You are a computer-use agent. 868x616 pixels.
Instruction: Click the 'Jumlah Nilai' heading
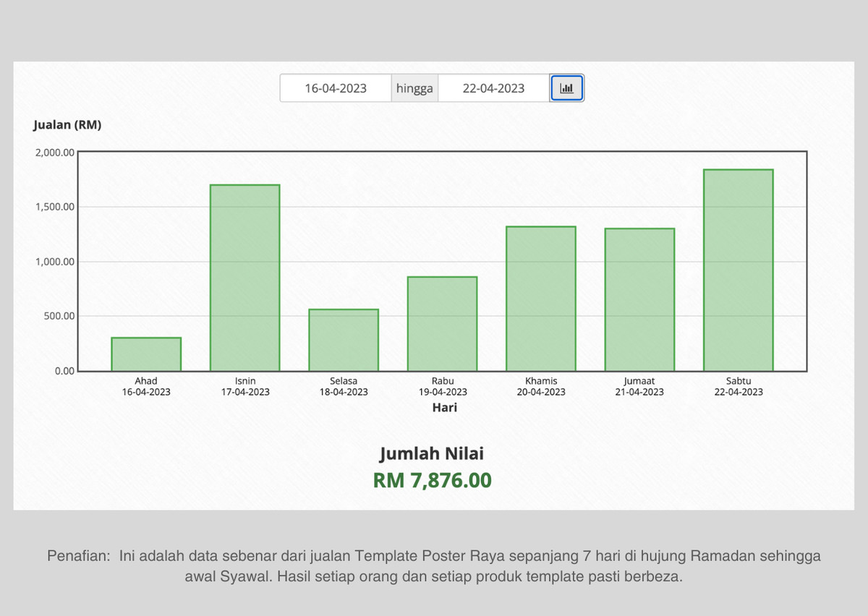coord(432,453)
